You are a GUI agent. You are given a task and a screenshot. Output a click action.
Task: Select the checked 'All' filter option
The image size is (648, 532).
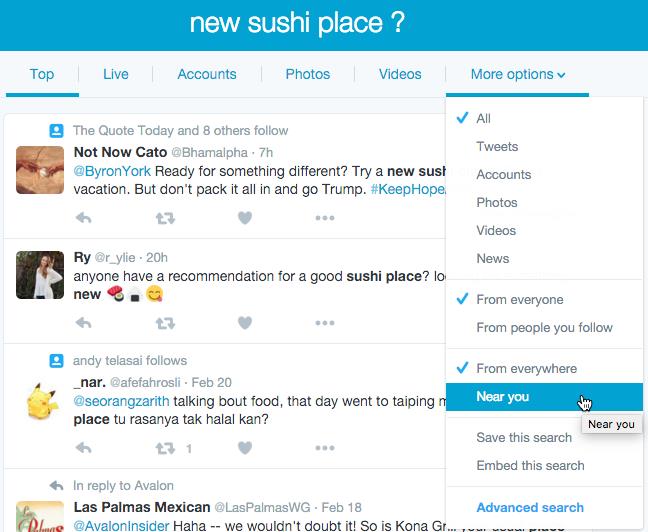pos(484,118)
